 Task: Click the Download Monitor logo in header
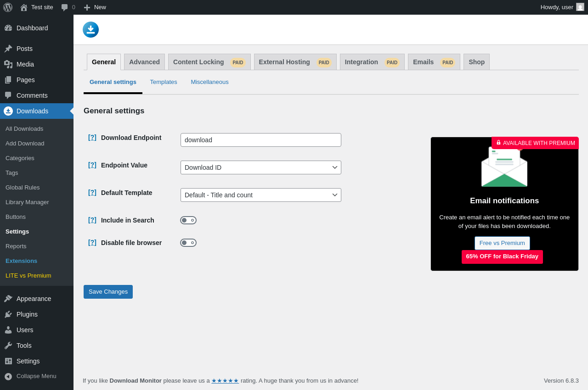pos(91,29)
